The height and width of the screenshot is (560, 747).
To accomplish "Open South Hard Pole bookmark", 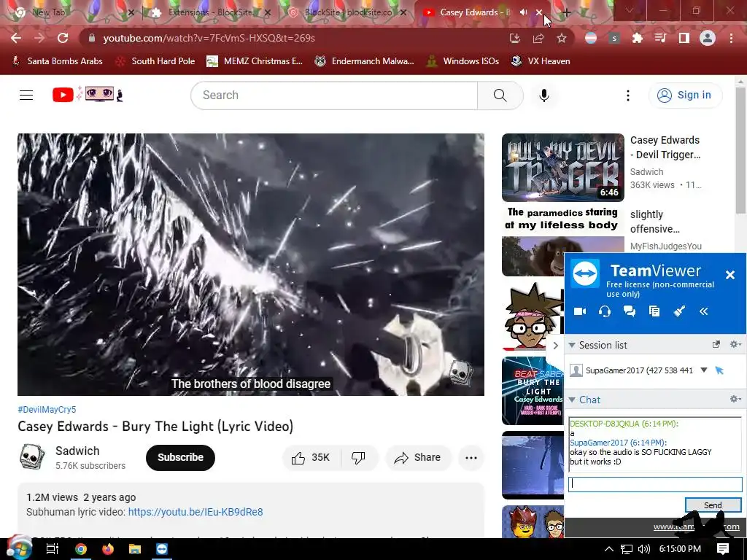I will tap(156, 61).
